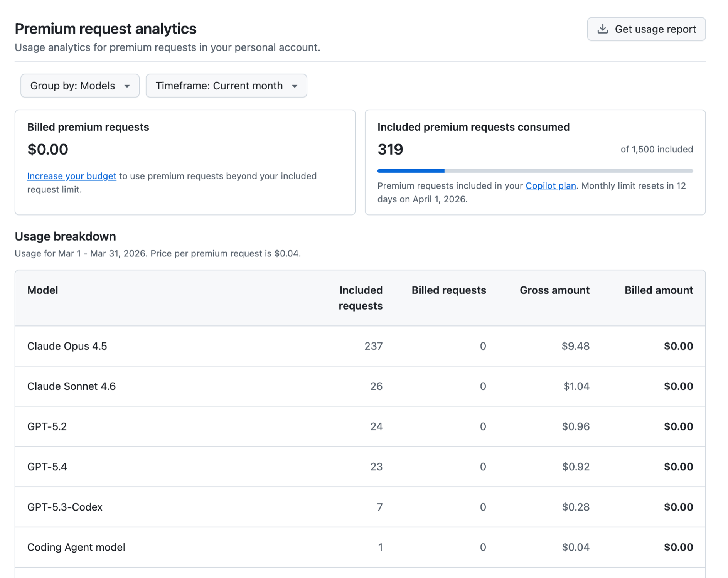
Task: Select the Claude Sonnet 4.6 model name
Action: tap(71, 386)
